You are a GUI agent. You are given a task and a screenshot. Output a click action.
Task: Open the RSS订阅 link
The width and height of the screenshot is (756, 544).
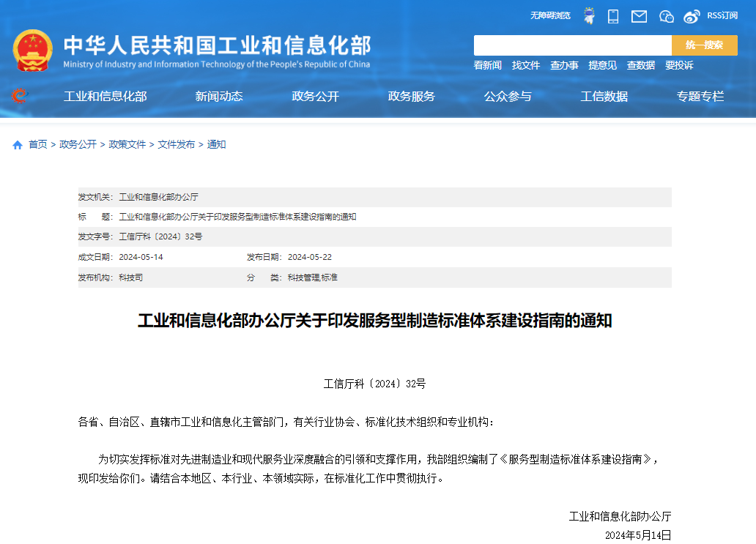(x=722, y=15)
